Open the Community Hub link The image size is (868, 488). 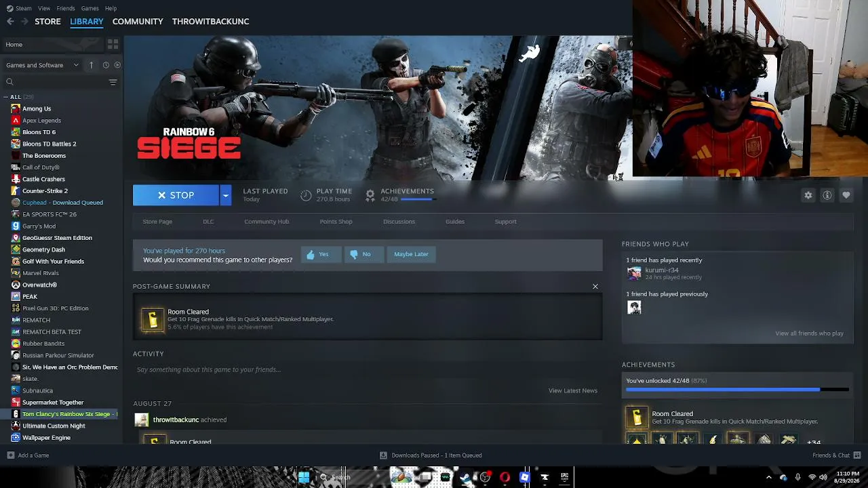267,222
